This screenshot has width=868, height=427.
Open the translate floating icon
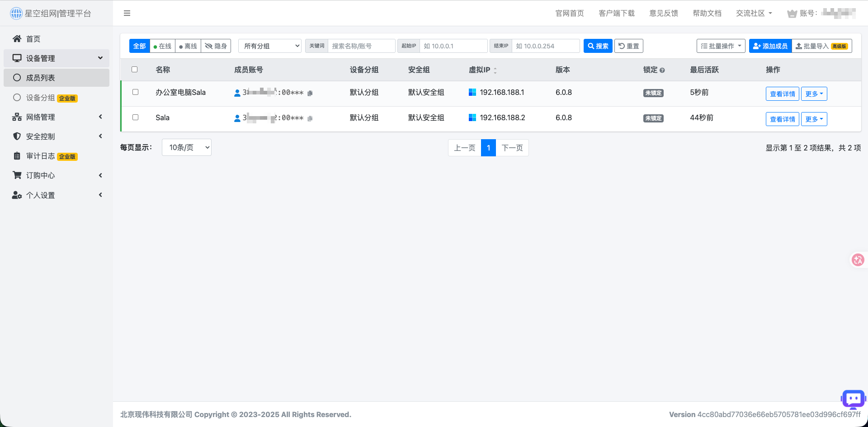tap(858, 260)
